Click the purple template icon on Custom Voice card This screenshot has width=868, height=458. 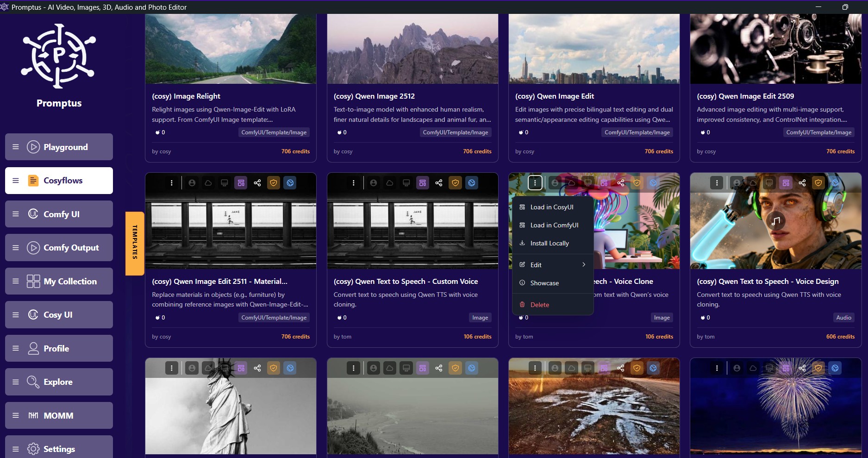pos(423,183)
